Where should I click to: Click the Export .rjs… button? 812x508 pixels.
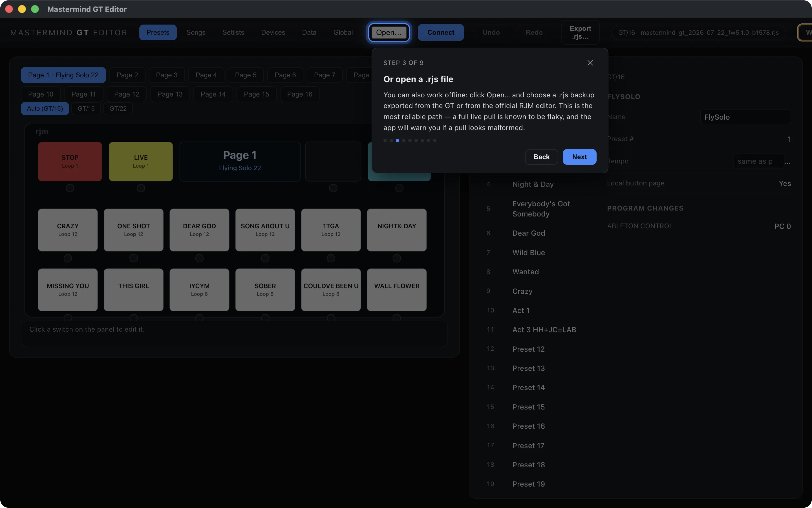tap(580, 32)
